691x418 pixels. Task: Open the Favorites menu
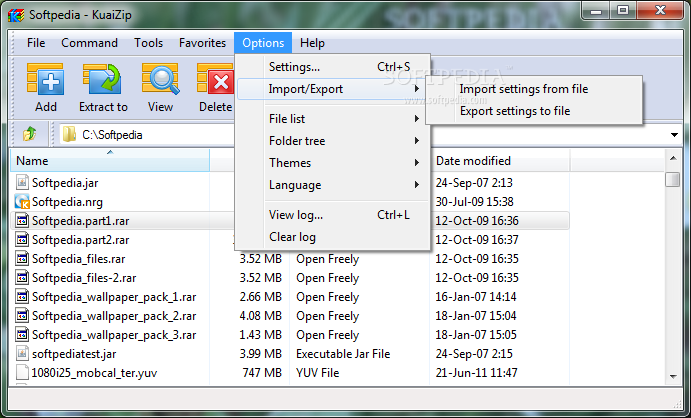pos(202,43)
